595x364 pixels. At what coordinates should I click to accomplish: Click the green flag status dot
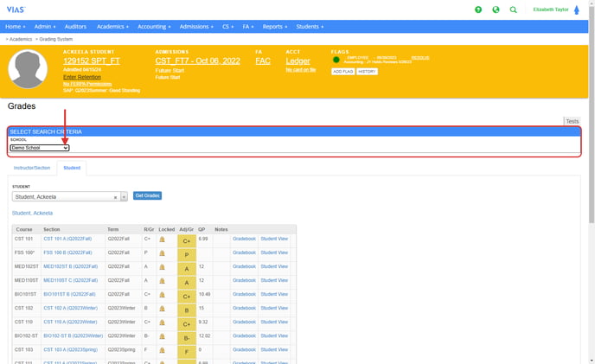pos(336,60)
